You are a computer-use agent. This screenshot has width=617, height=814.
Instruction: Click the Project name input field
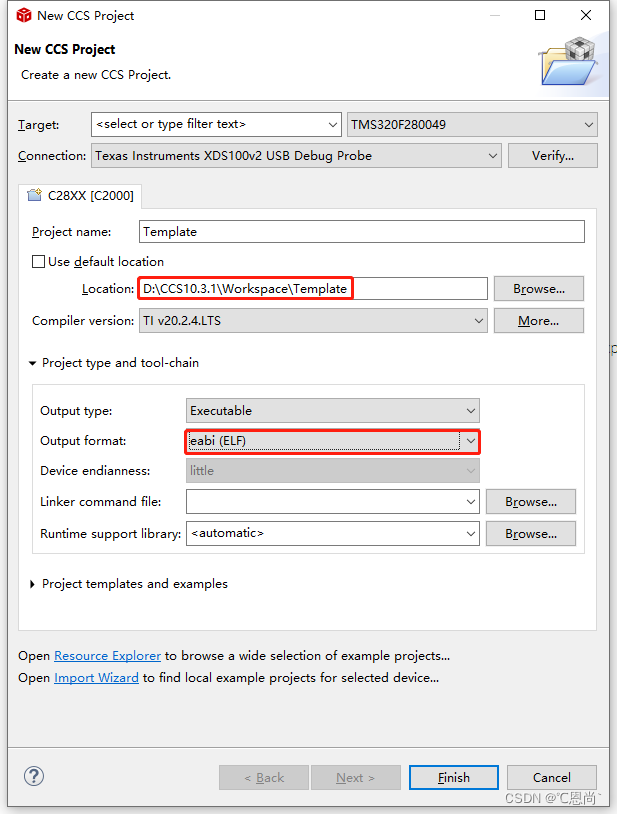[362, 232]
